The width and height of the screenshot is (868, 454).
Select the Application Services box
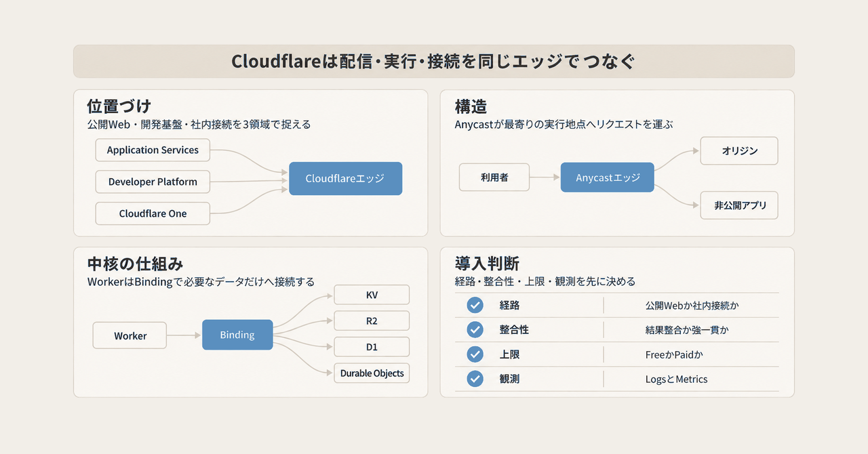click(x=153, y=150)
